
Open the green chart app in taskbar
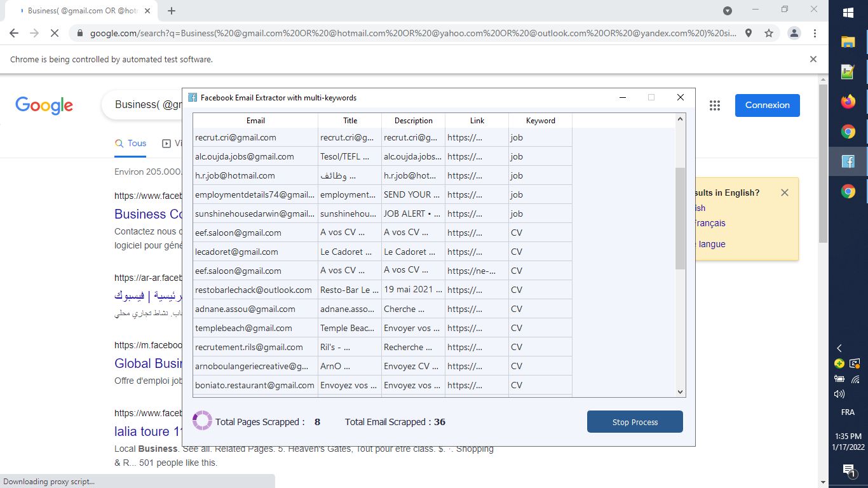tap(848, 72)
